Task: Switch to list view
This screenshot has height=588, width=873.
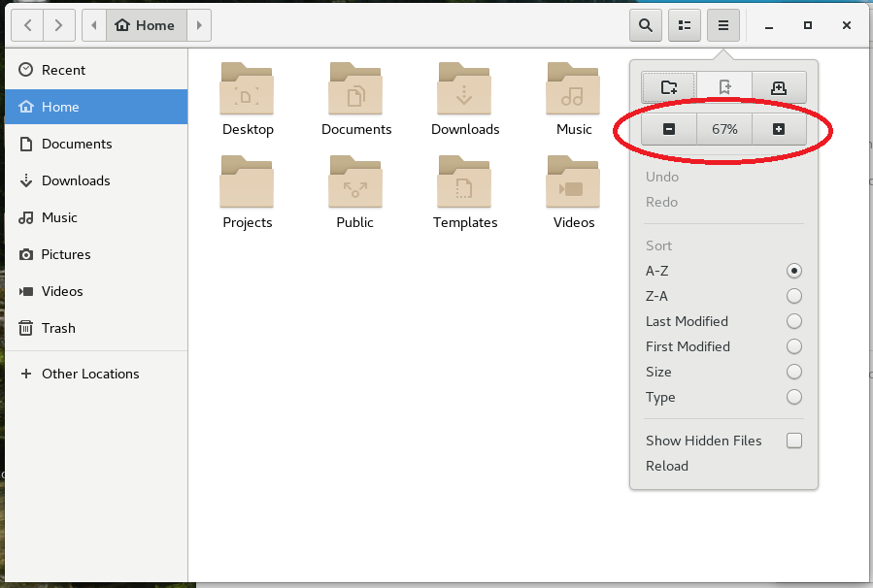Action: (684, 25)
